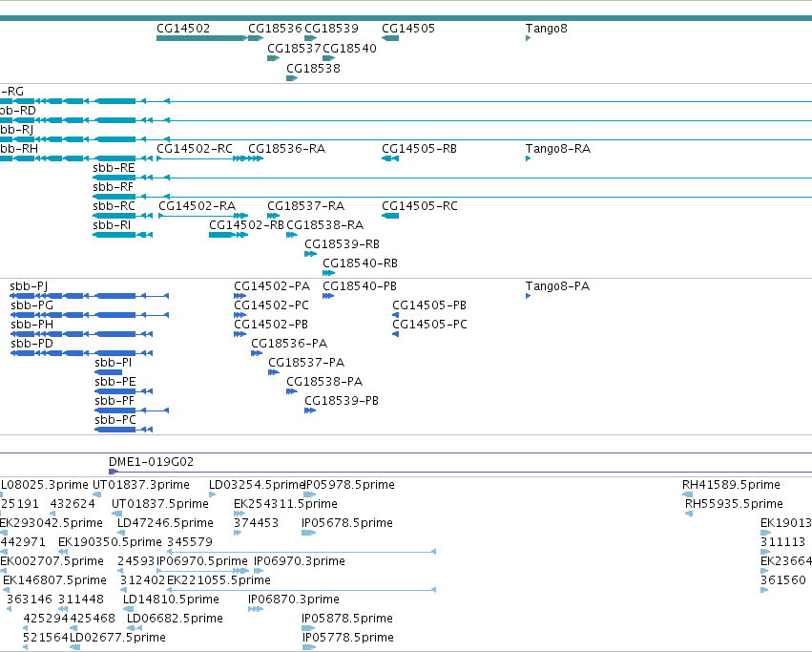
Task: Select protein sbb-PJ
Action: pyautogui.click(x=89, y=296)
